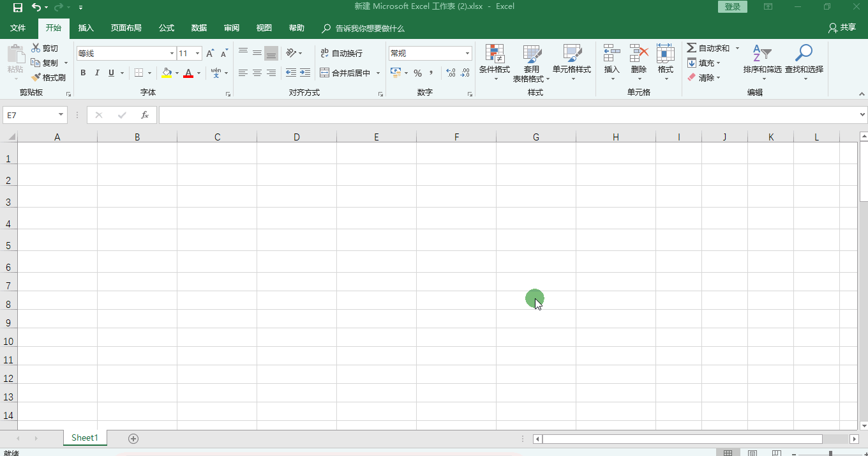868x456 pixels.
Task: Add a new sheet with plus icon
Action: coord(133,438)
